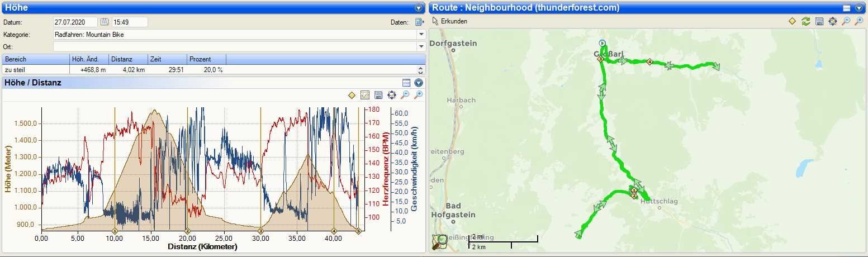Refresh the route map
The width and height of the screenshot is (868, 257).
805,21
